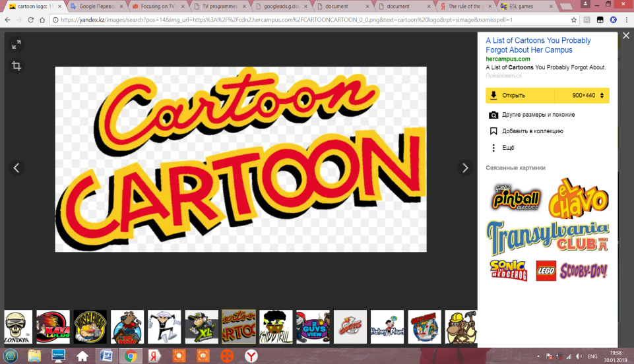Go to previous image with left arrow
Viewport: 634px width, 364px height.
[x=16, y=167]
